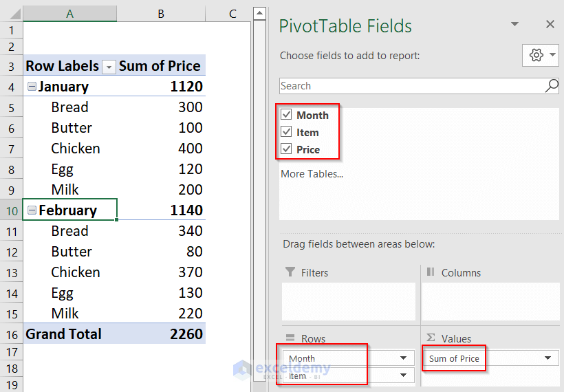Image resolution: width=564 pixels, height=392 pixels.
Task: Click the Filters area icon
Action: [290, 272]
